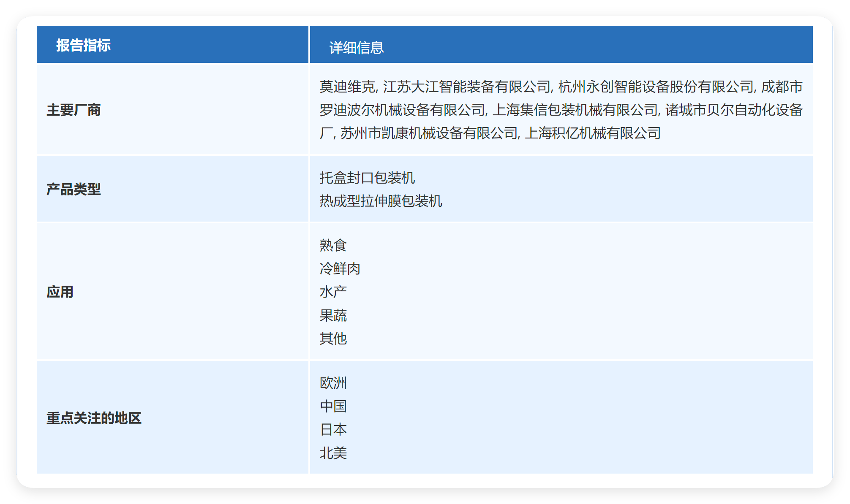Screen dimensions: 850x504
Task: Select the 重点关注的地区 row label
Action: pyautogui.click(x=94, y=418)
